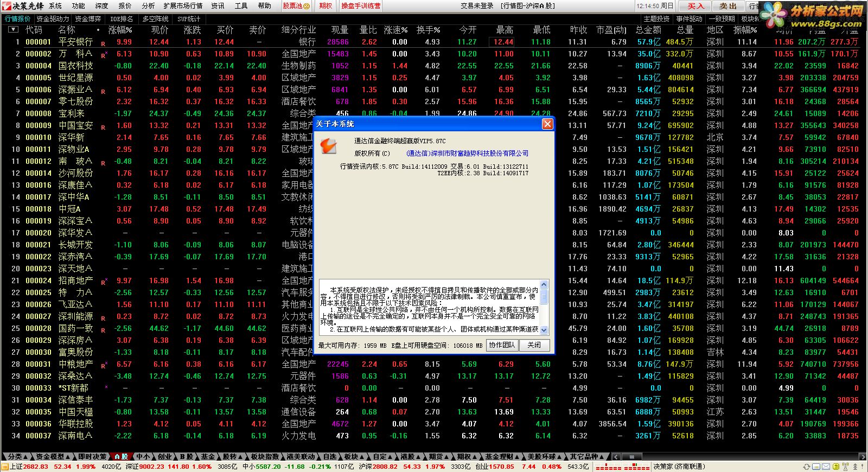Image resolution: width=868 pixels, height=472 pixels.
Task: Select the 深南电A stock row
Action: click(x=434, y=436)
